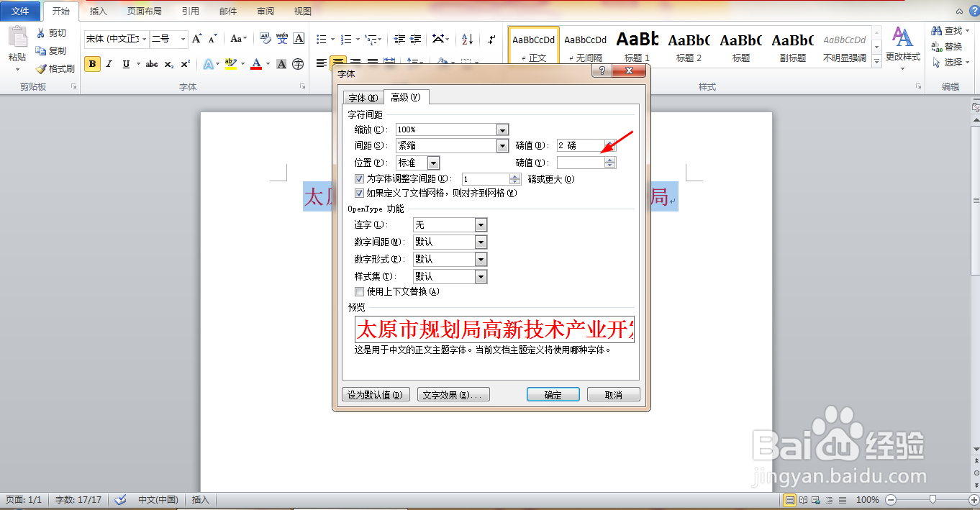Click Text Effects (文字效果) button

[x=453, y=395]
